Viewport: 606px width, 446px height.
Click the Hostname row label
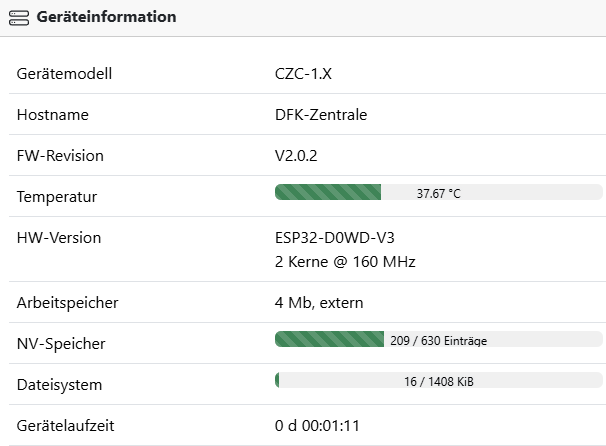pyautogui.click(x=53, y=115)
